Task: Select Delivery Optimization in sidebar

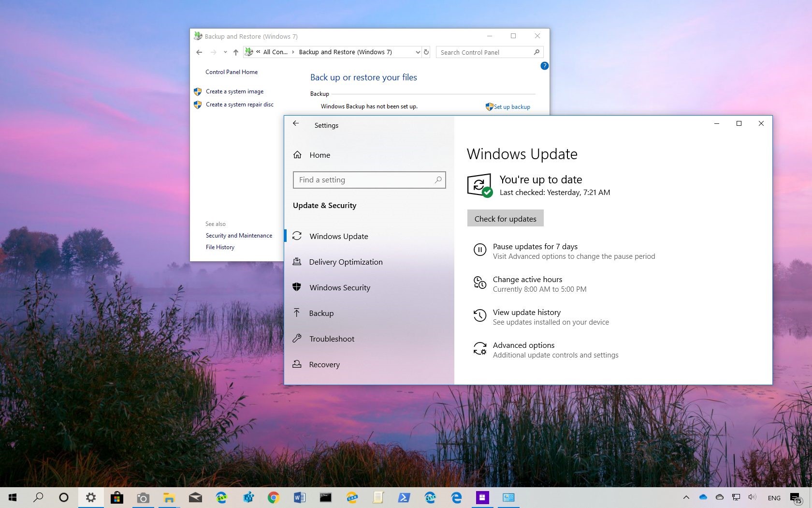Action: [x=346, y=262]
